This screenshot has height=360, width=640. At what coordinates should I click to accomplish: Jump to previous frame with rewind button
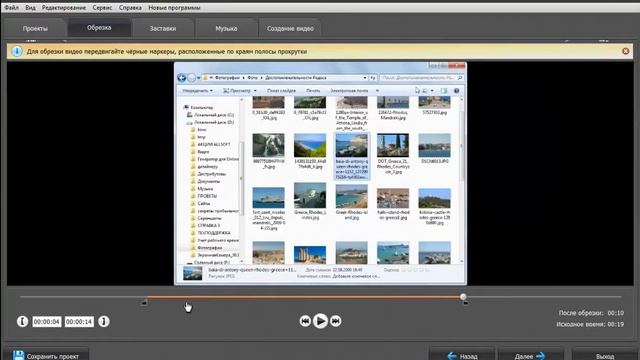(305, 321)
